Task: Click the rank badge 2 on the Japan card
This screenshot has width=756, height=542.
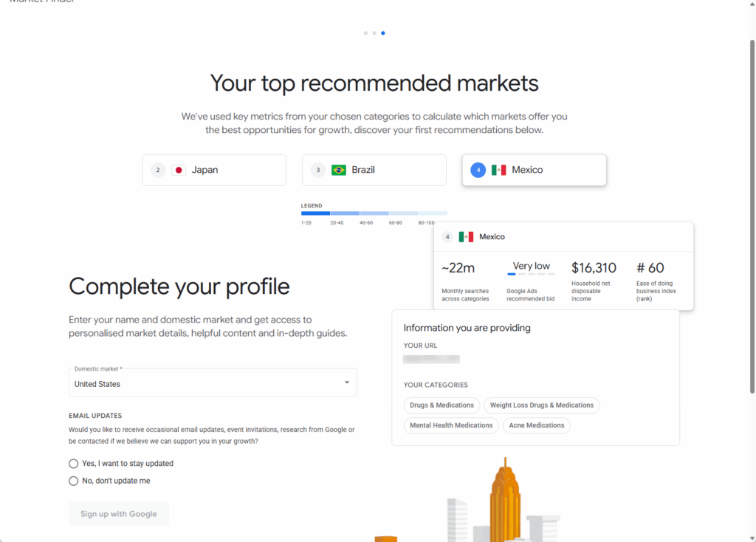Action: coord(157,169)
